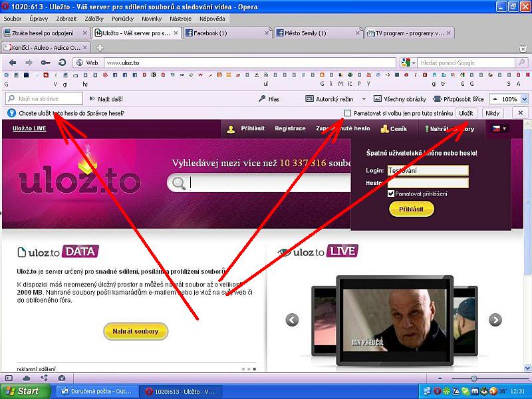Click the ZoneAlarm ZA tray icon
The width and height of the screenshot is (532, 399).
coord(456,391)
